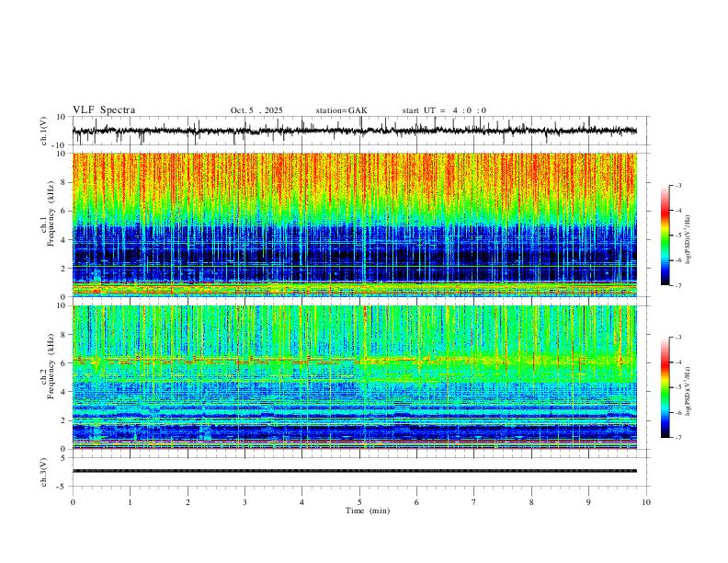
Task: Click "-3" on the ch.1 color scale
Action: pyautogui.click(x=677, y=185)
